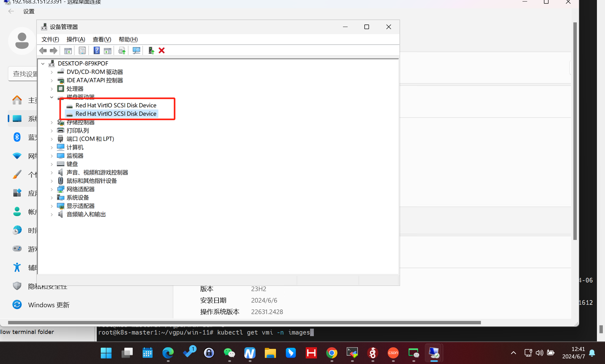Screen dimensions: 605x364
Task: Click the horizontal scrollbar of remote desktop
Action: click(244, 322)
